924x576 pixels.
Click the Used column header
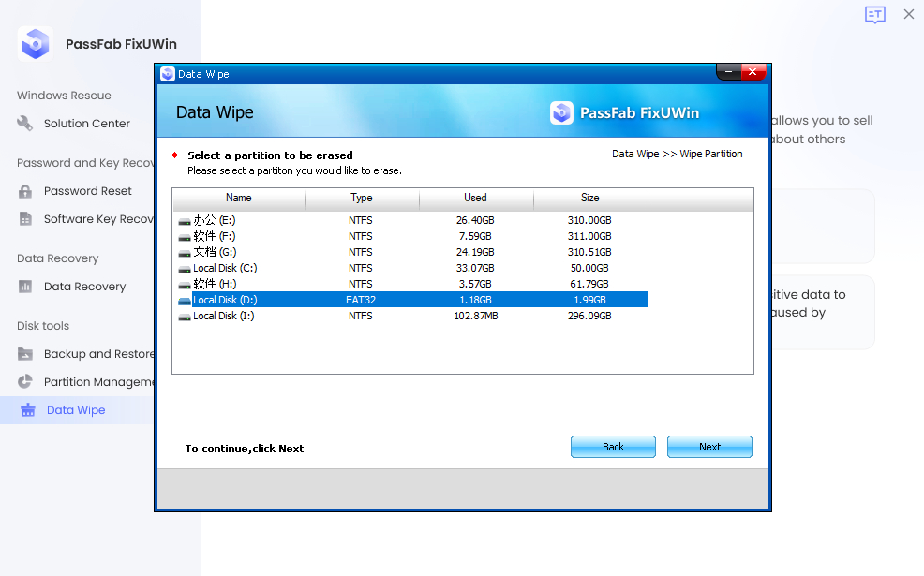point(475,198)
